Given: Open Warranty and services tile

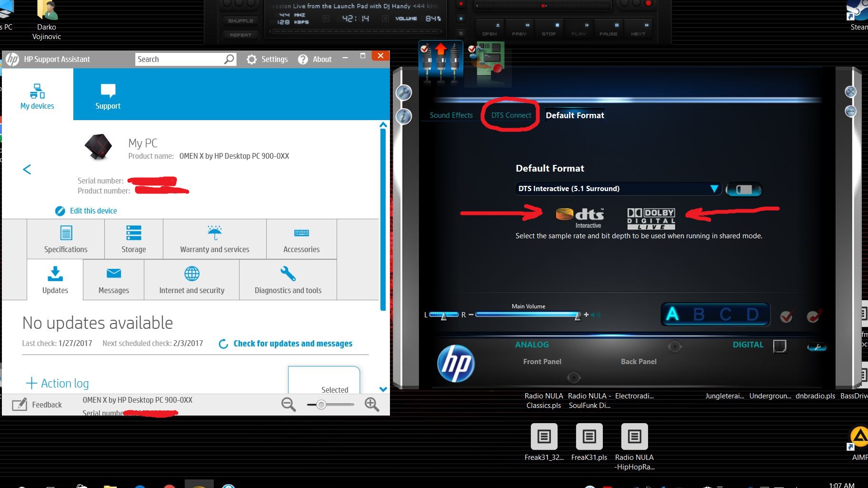Looking at the screenshot, I should pyautogui.click(x=214, y=239).
